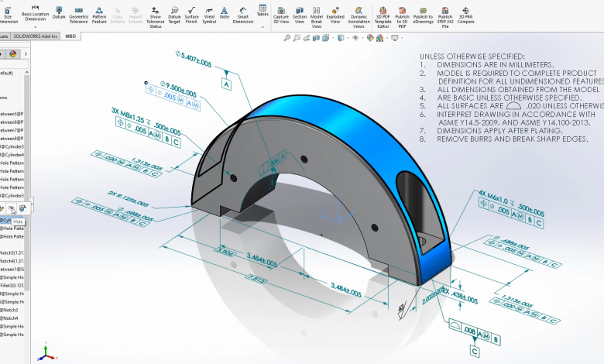Select the Ø5.407±.005 dimension annotation
The height and width of the screenshot is (364, 604).
click(x=194, y=60)
